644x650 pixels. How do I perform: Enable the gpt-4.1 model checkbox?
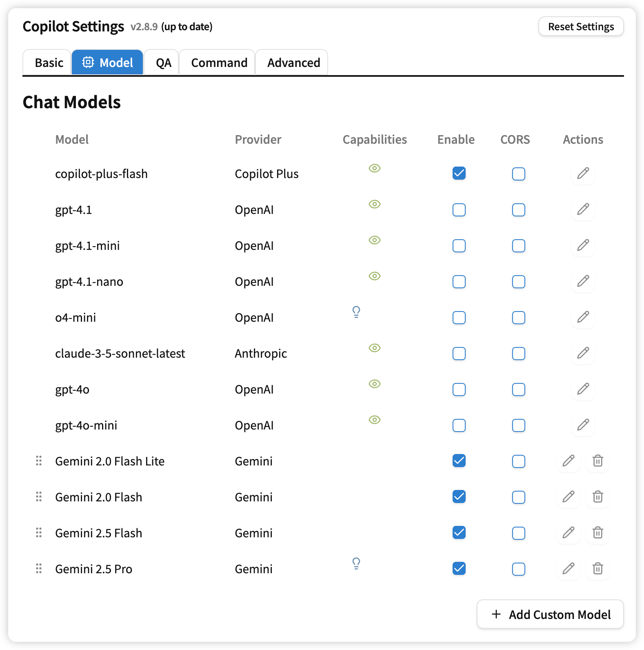459,210
